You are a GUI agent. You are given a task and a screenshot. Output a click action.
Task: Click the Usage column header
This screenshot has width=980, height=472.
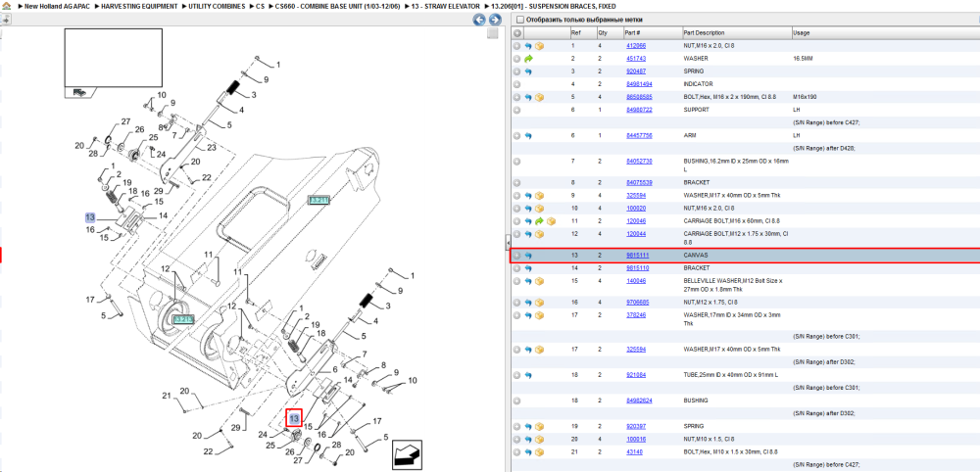pyautogui.click(x=886, y=33)
